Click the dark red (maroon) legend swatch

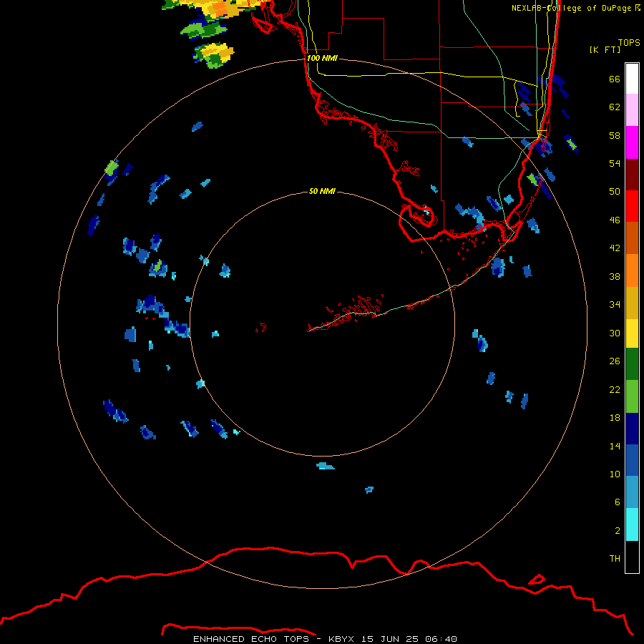(x=632, y=175)
